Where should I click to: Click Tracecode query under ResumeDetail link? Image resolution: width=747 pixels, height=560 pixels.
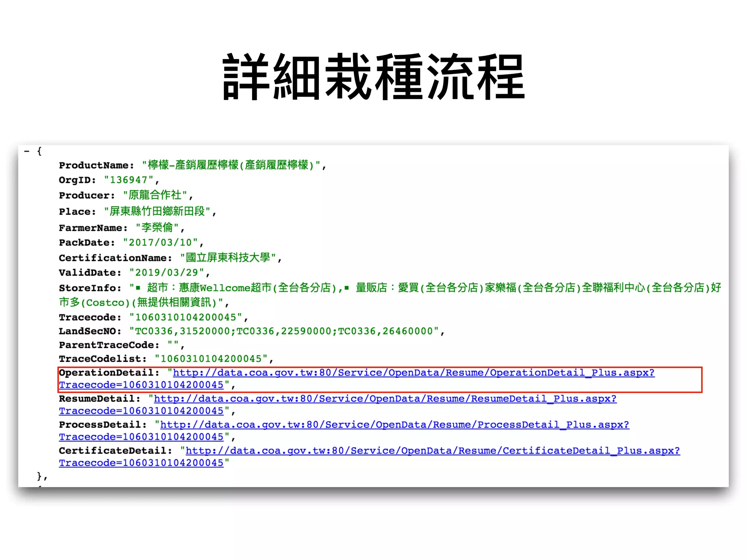tap(141, 411)
